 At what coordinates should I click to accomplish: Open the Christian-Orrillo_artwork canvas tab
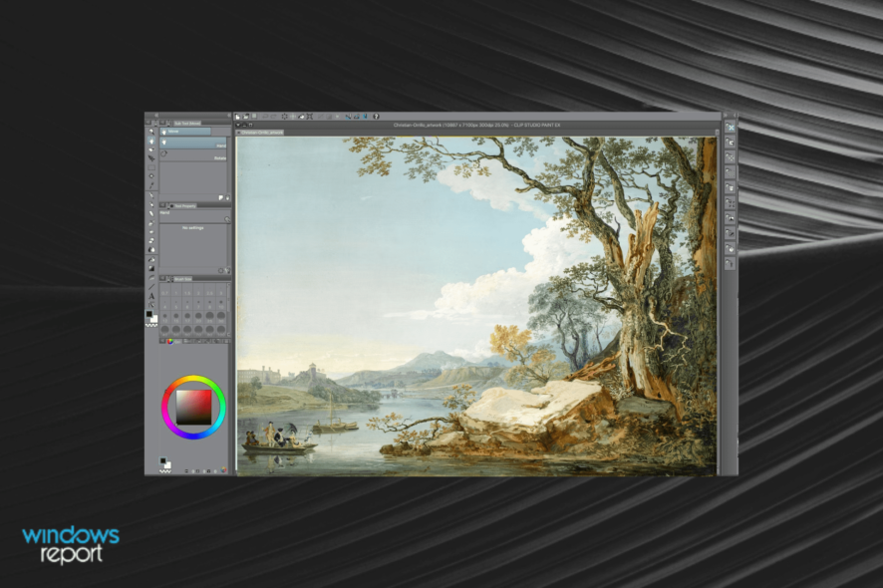pyautogui.click(x=260, y=133)
